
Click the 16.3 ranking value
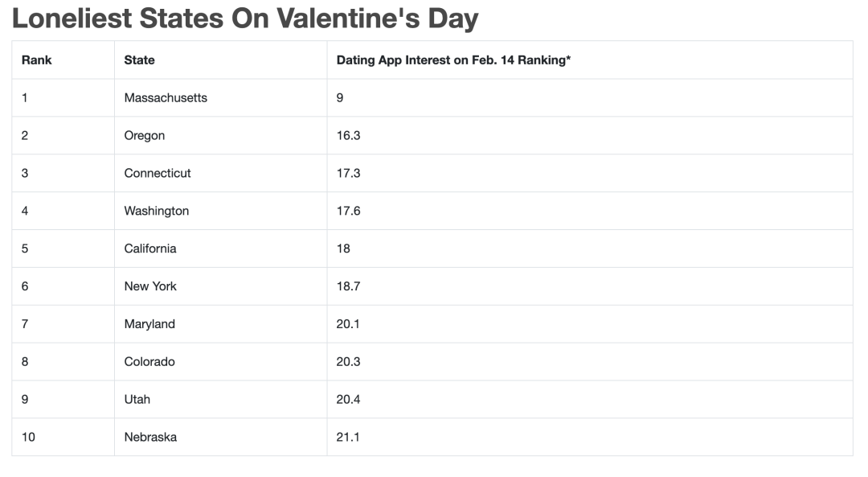tap(348, 135)
